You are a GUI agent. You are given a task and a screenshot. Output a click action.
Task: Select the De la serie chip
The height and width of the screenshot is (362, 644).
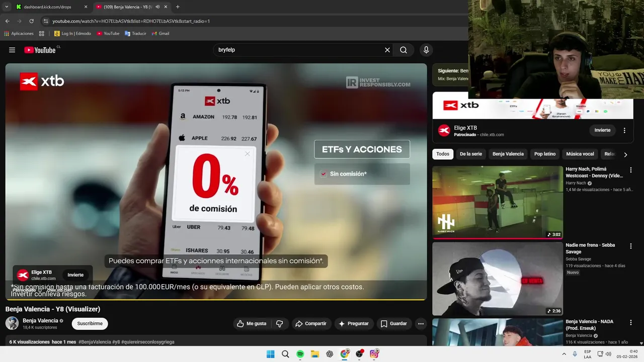tap(471, 154)
